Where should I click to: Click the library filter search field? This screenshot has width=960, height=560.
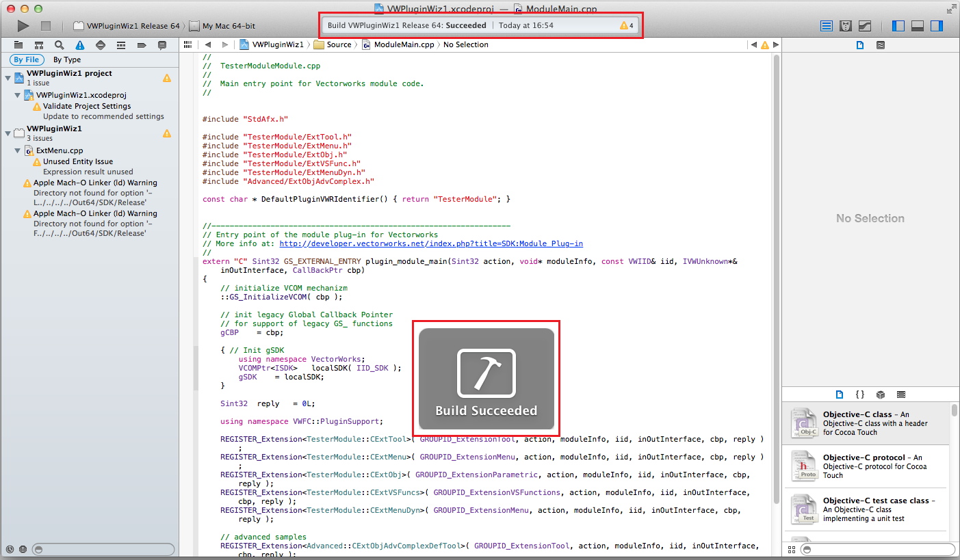pyautogui.click(x=878, y=549)
